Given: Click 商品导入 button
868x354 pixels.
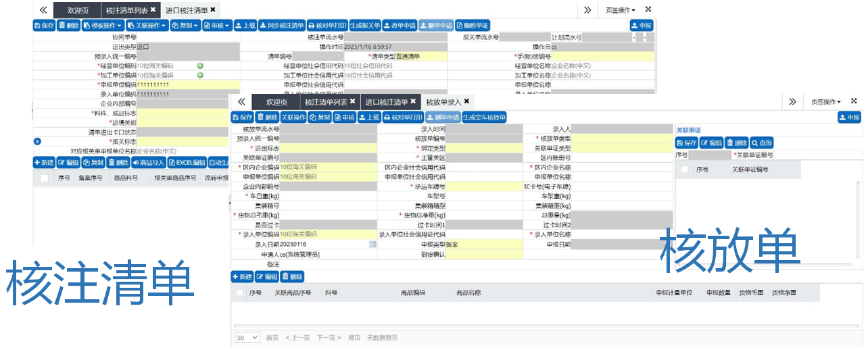Looking at the screenshot, I should pos(149,163).
